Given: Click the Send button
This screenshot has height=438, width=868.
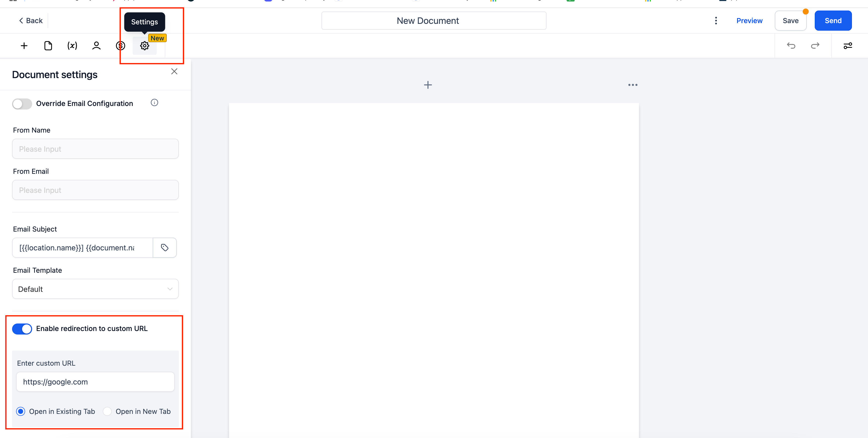Looking at the screenshot, I should (x=834, y=21).
